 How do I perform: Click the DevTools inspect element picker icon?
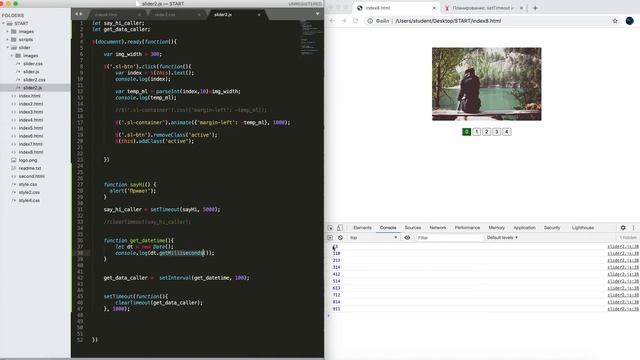[x=330, y=228]
